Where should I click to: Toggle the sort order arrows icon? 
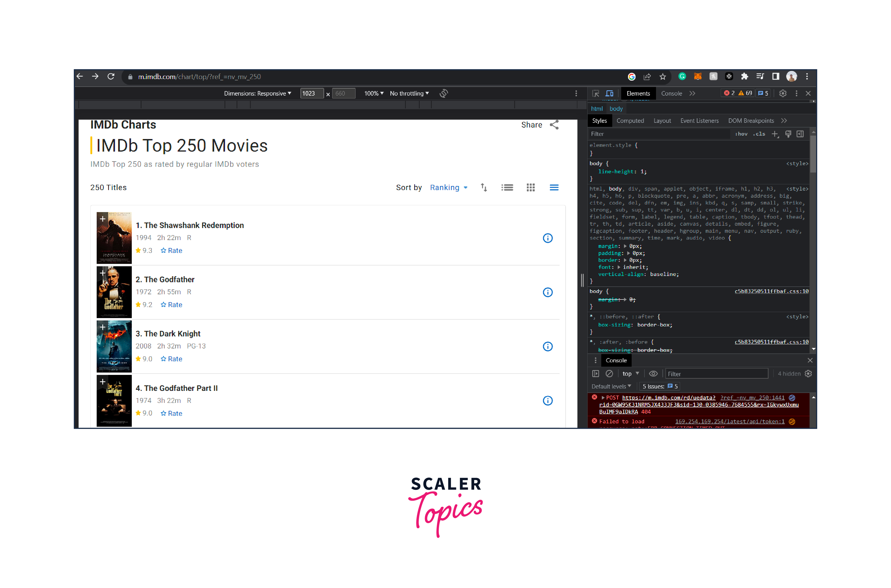[x=484, y=187]
